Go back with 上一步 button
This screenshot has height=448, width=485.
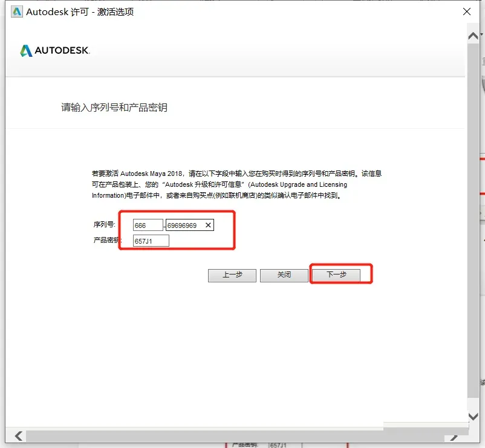point(232,275)
